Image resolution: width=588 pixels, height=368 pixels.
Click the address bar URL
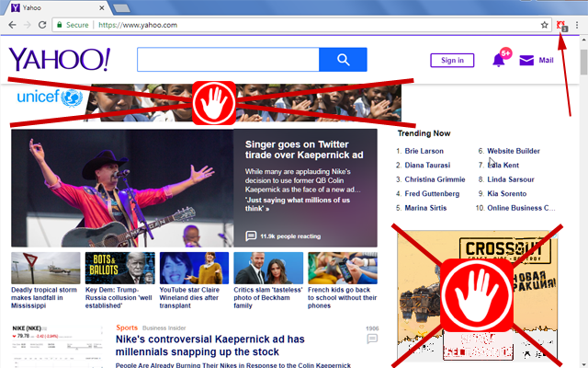138,25
